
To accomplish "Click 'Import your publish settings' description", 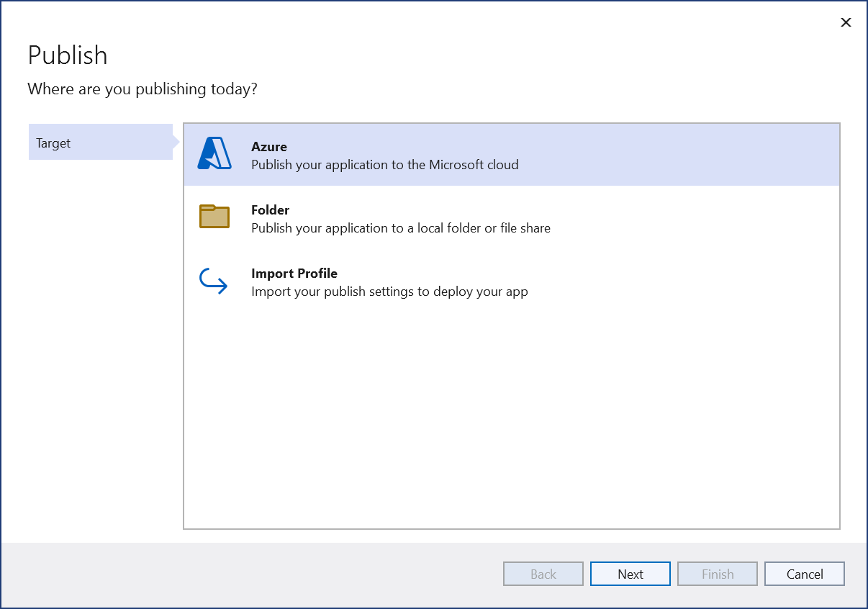I will coord(389,292).
